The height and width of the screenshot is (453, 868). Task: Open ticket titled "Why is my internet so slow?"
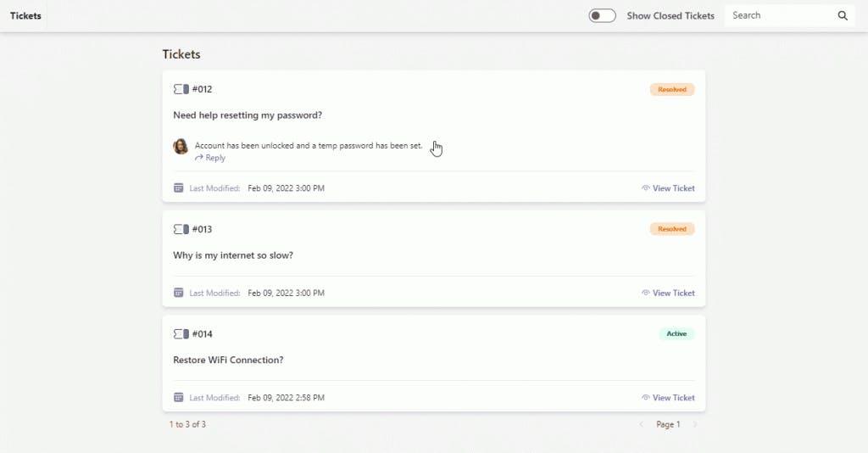(233, 255)
